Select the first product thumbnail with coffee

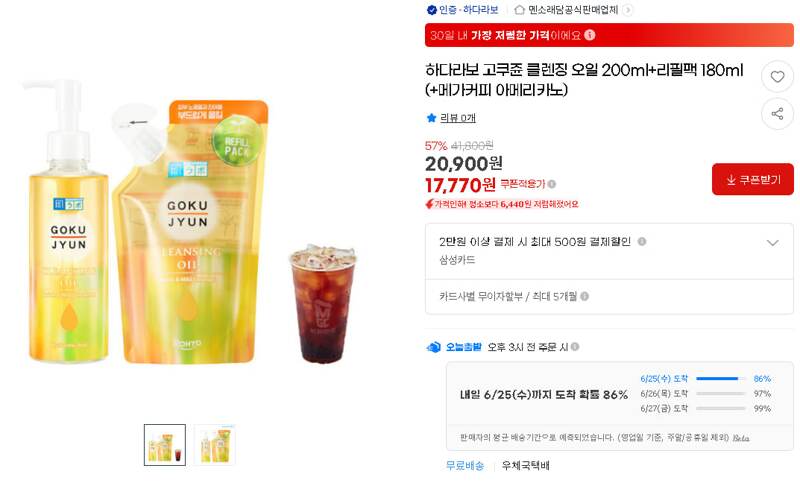165,445
